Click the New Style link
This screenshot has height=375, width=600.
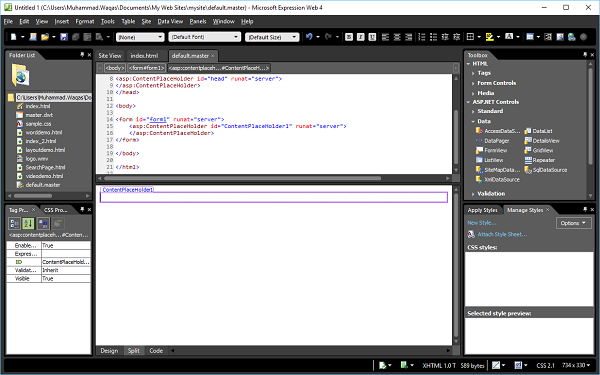481,223
